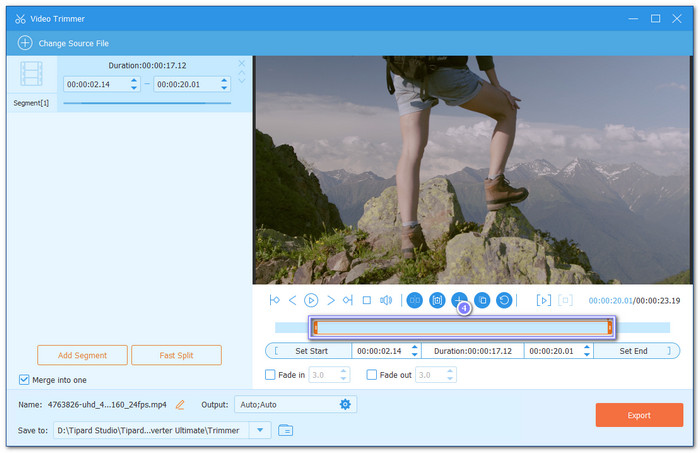The image size is (700, 453).
Task: Expand the Save to path dropdown
Action: pos(260,430)
